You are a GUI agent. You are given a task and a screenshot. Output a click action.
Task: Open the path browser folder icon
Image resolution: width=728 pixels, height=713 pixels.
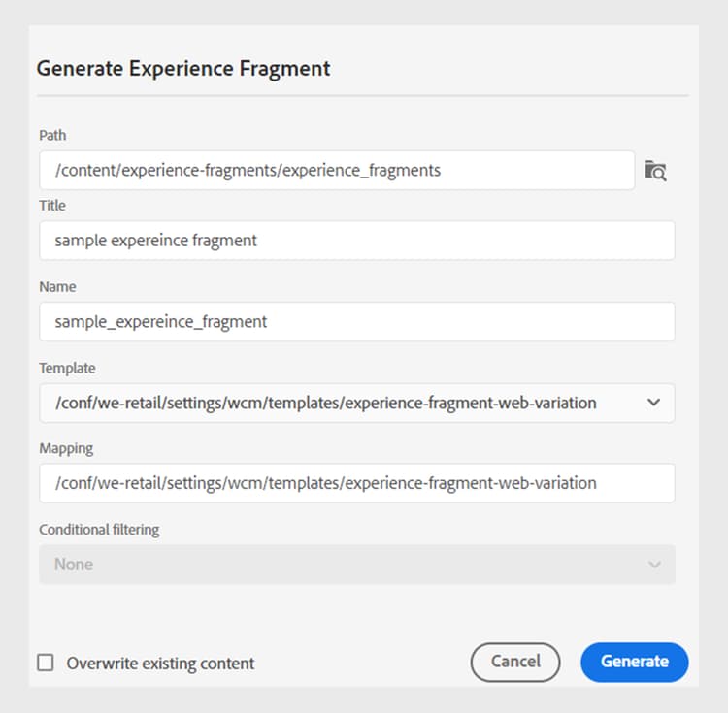tap(656, 172)
